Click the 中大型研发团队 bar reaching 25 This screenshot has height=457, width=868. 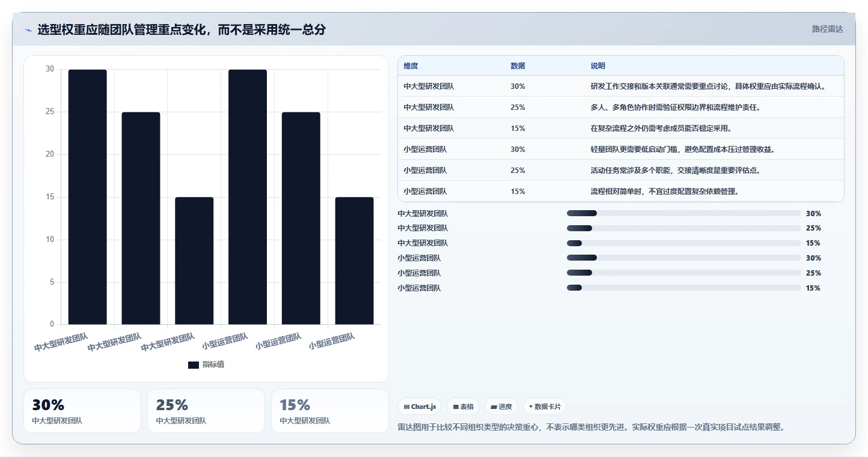[141, 219]
